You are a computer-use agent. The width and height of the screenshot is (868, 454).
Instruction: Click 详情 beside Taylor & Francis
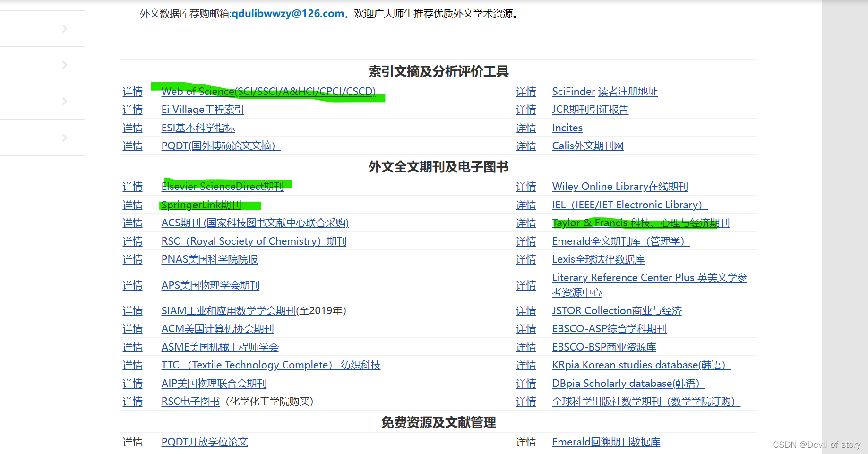(526, 223)
